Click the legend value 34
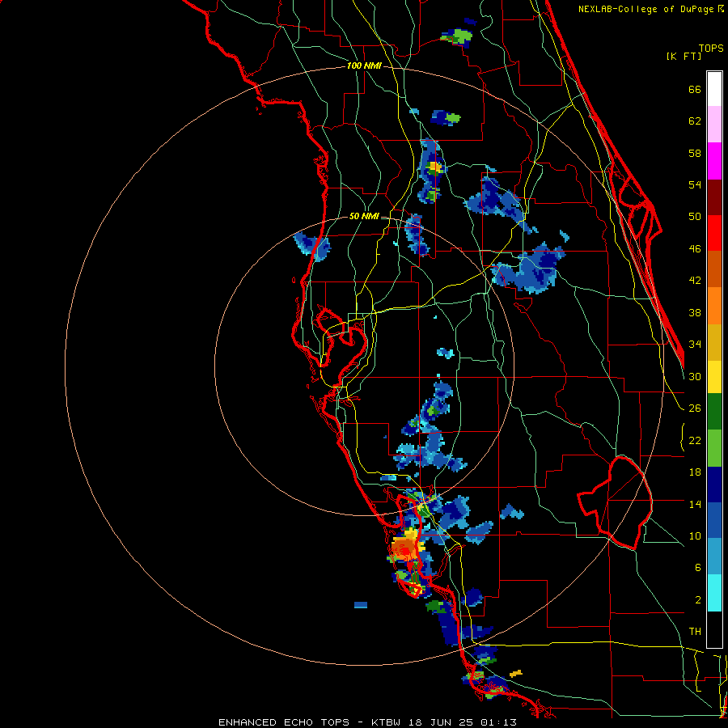 coord(695,345)
